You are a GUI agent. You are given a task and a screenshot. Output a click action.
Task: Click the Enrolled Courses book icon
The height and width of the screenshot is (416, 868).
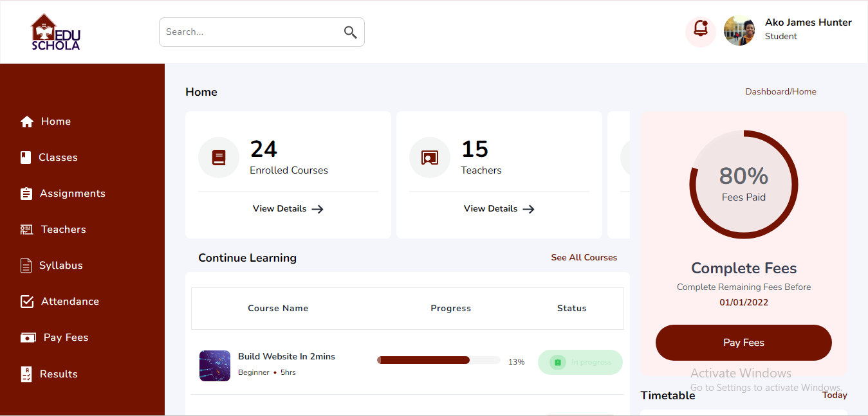[219, 158]
